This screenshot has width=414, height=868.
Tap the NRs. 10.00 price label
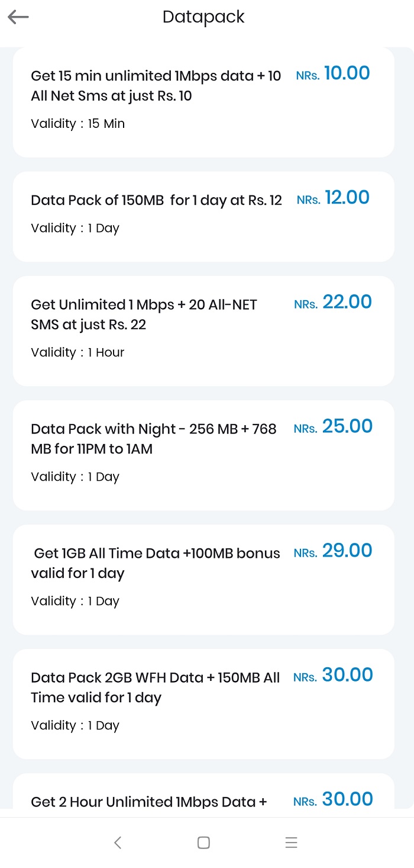coord(333,73)
